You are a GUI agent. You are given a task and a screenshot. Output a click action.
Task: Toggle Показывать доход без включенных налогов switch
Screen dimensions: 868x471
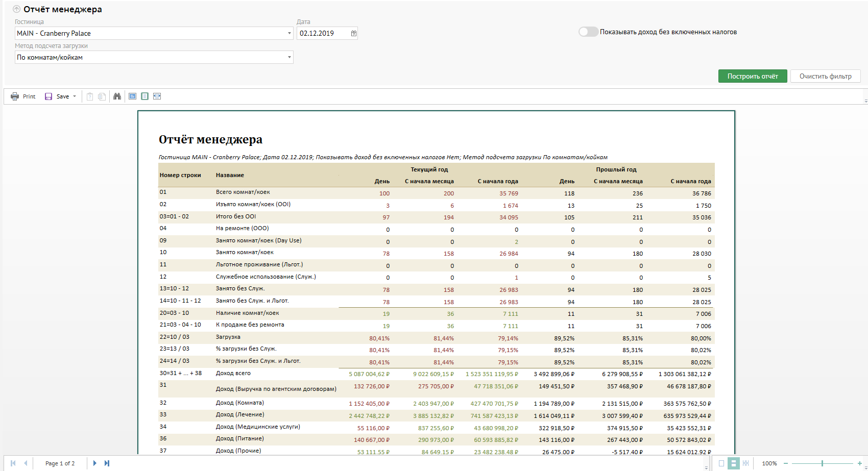click(x=588, y=32)
